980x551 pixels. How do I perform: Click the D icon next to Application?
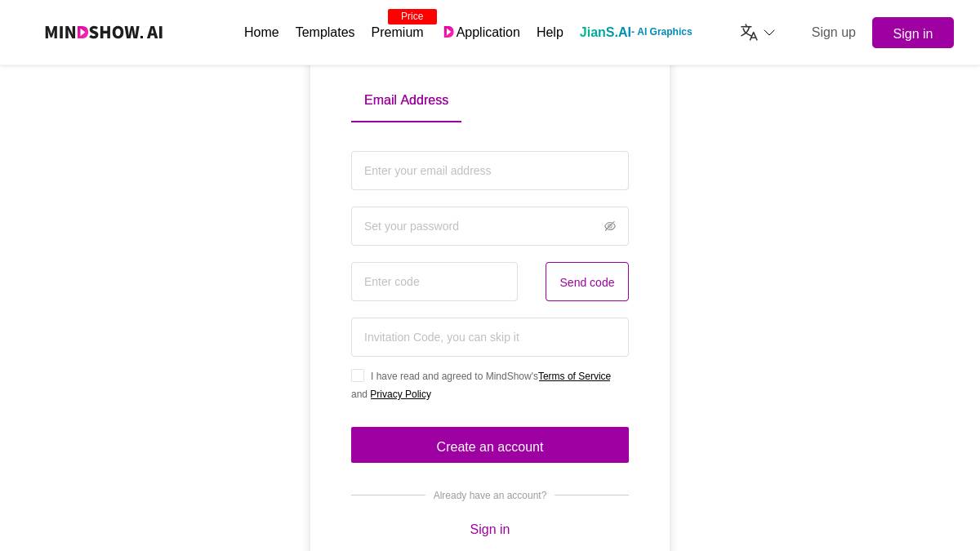[448, 32]
